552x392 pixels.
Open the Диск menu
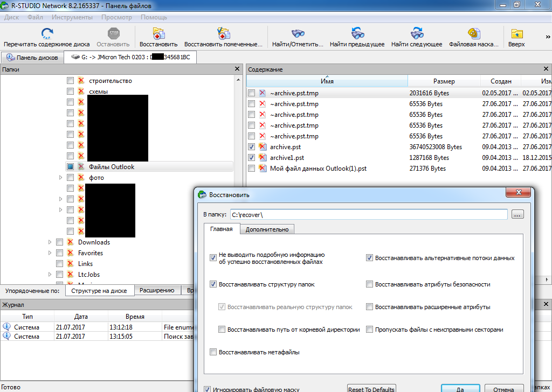click(12, 17)
